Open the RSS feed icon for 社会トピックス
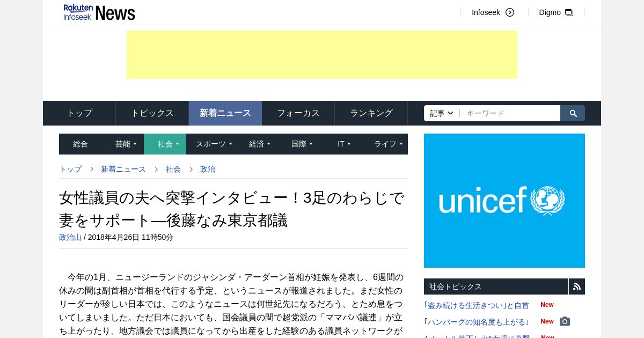Viewport: 644px width, 338px height. click(x=577, y=286)
